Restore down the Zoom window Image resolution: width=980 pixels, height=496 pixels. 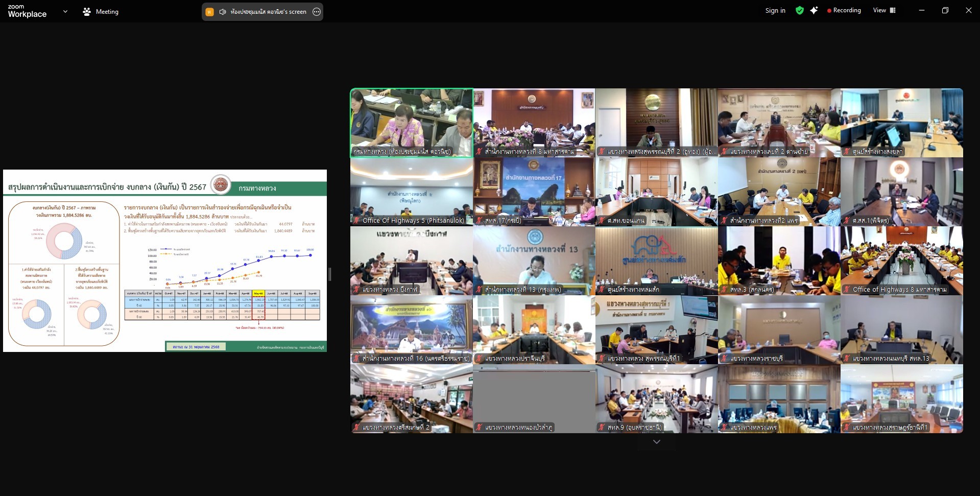coord(945,10)
